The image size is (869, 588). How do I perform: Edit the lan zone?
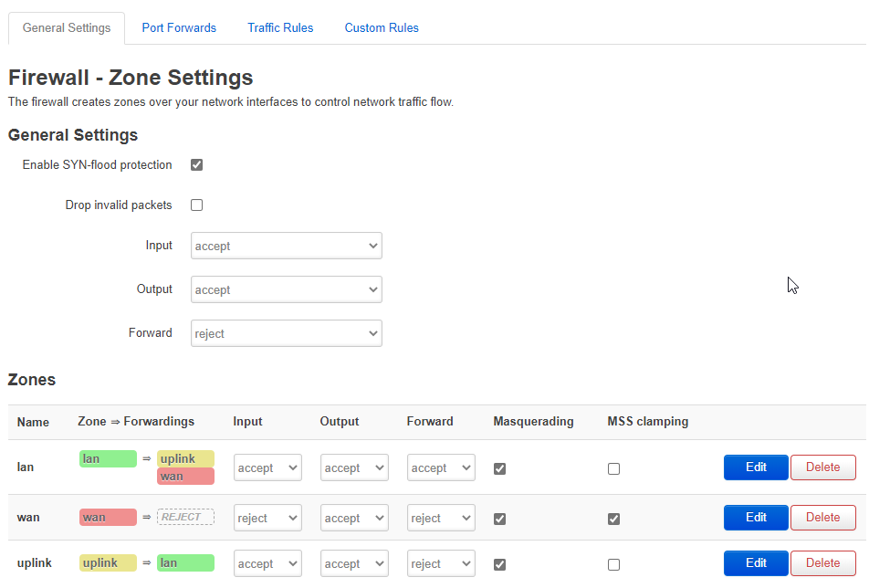pos(755,467)
